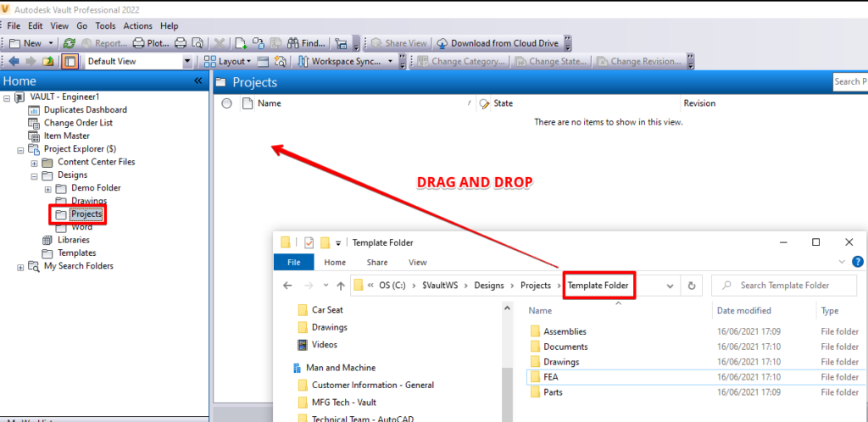Open the View tab in Explorer window
Screen dimensions: 868x422
coord(417,262)
